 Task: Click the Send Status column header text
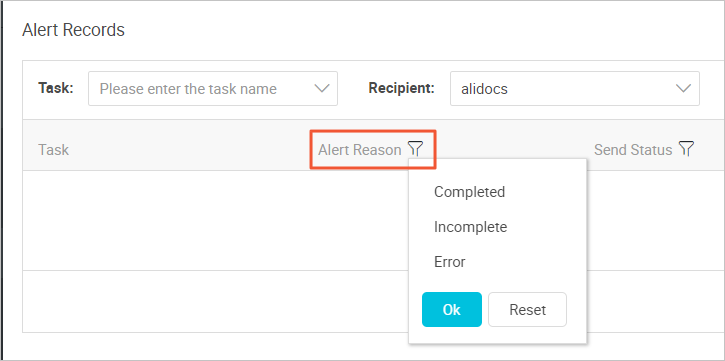[633, 150]
